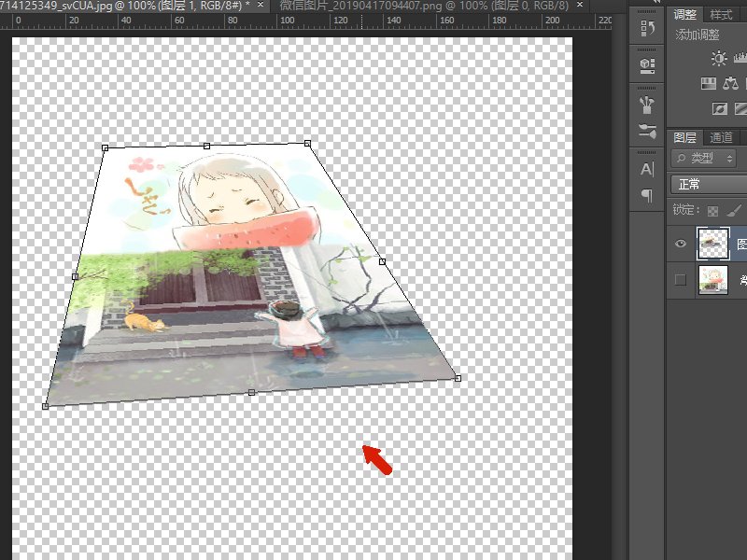Hide the top layer via eye icon
The width and height of the screenshot is (747, 560).
681,243
